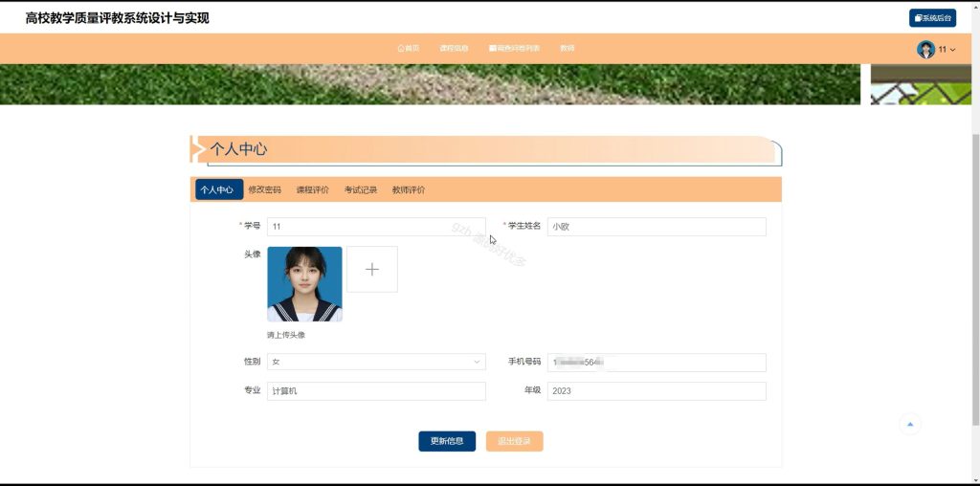Click the 学生姓名 input field
Viewport: 980px width, 486px height.
pyautogui.click(x=657, y=227)
